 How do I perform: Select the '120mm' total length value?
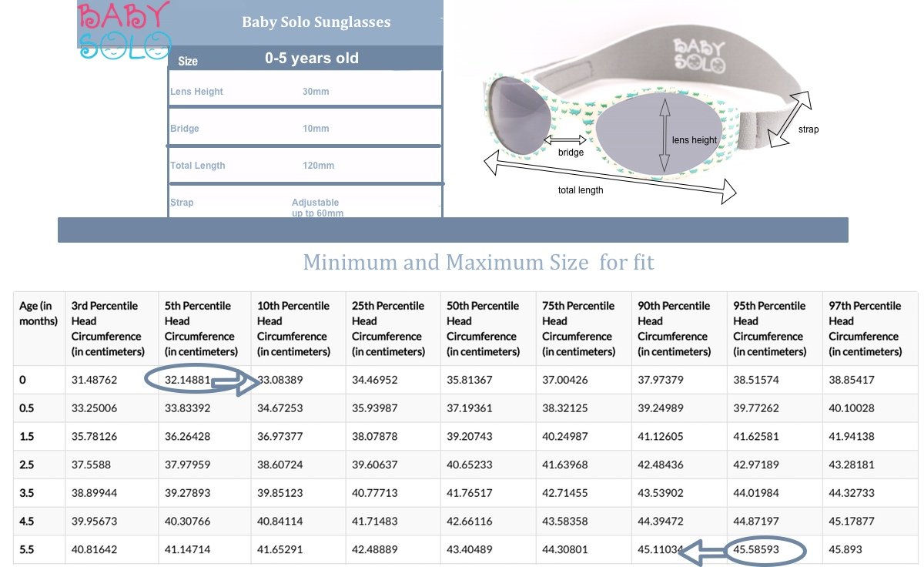318,166
